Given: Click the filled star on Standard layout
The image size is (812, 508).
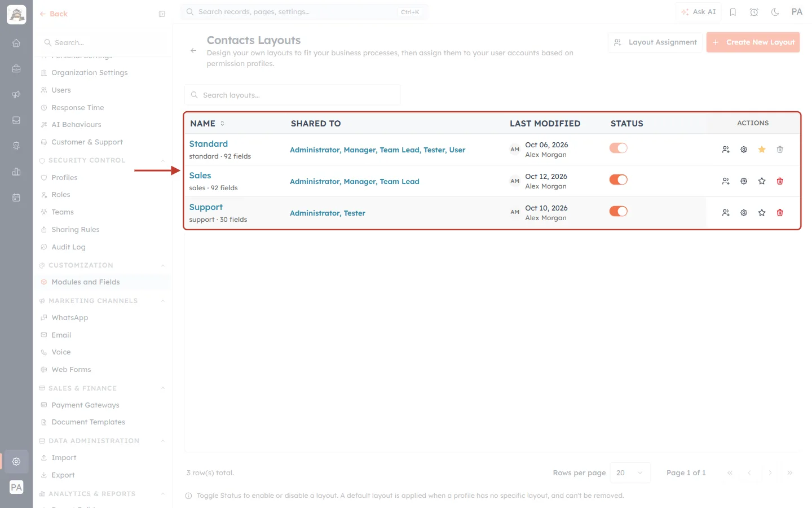Looking at the screenshot, I should point(762,150).
